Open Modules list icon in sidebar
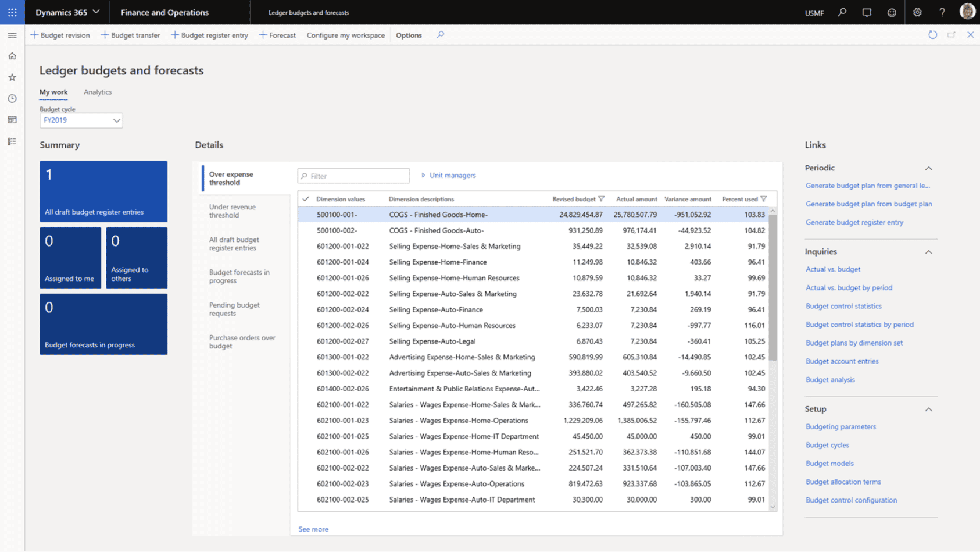980x552 pixels. tap(12, 141)
